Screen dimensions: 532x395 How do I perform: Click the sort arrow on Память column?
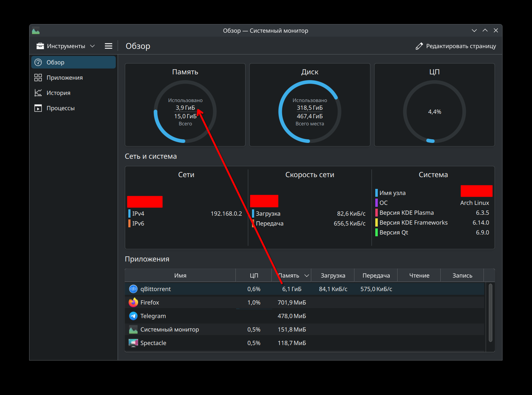tap(307, 276)
